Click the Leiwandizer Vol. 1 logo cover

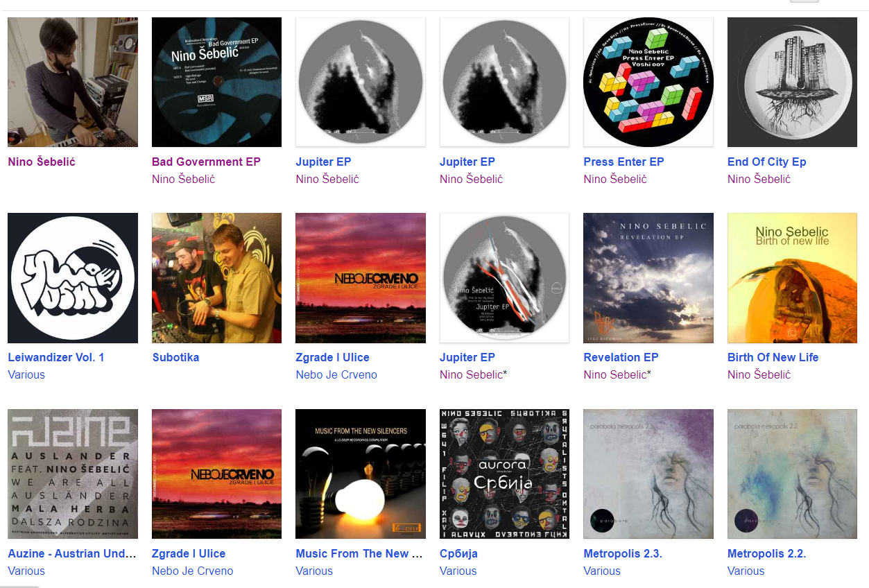coord(73,278)
